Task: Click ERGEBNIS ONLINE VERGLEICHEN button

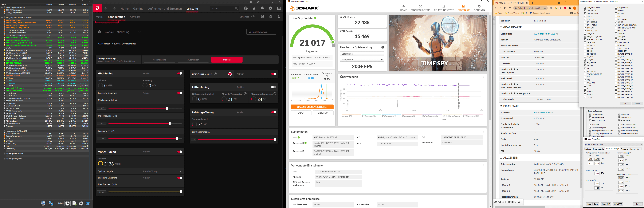Action: (x=312, y=107)
